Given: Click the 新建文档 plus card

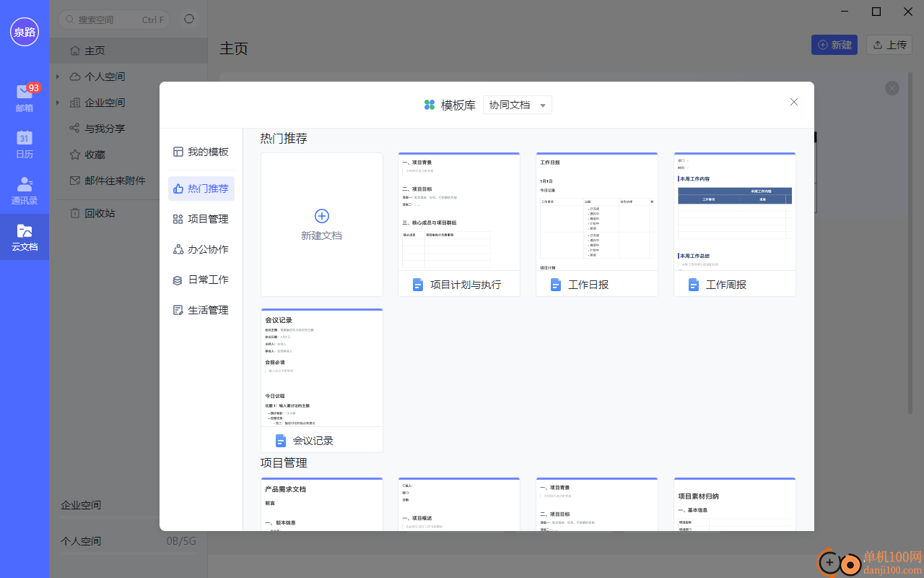Looking at the screenshot, I should click(322, 225).
